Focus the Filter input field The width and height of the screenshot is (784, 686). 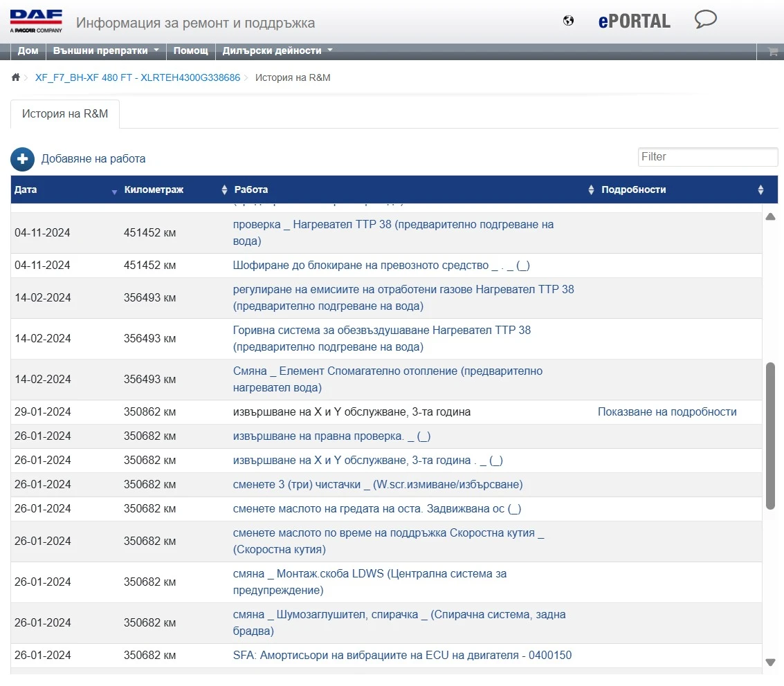click(x=707, y=157)
